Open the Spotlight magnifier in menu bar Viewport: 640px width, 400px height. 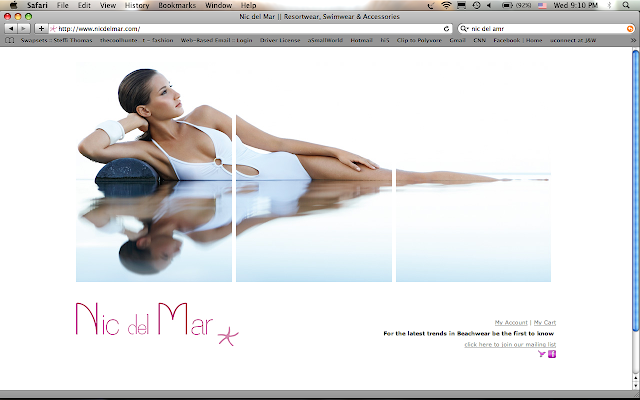click(626, 5)
